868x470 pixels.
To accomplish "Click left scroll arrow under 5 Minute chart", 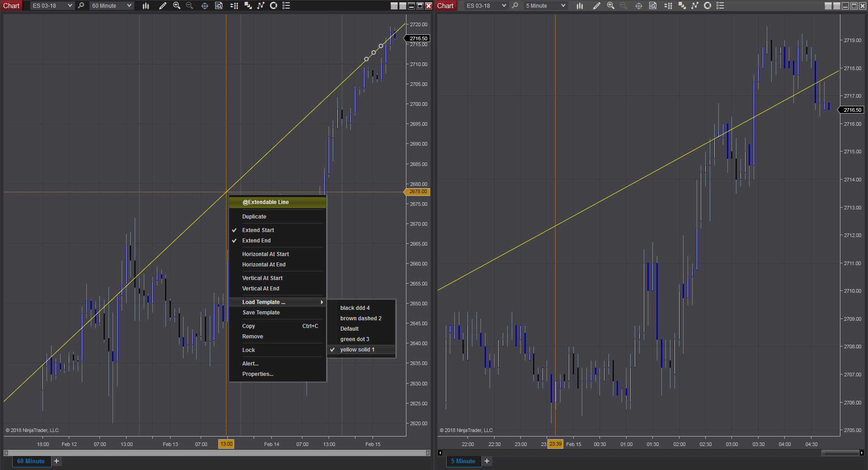I will point(440,453).
